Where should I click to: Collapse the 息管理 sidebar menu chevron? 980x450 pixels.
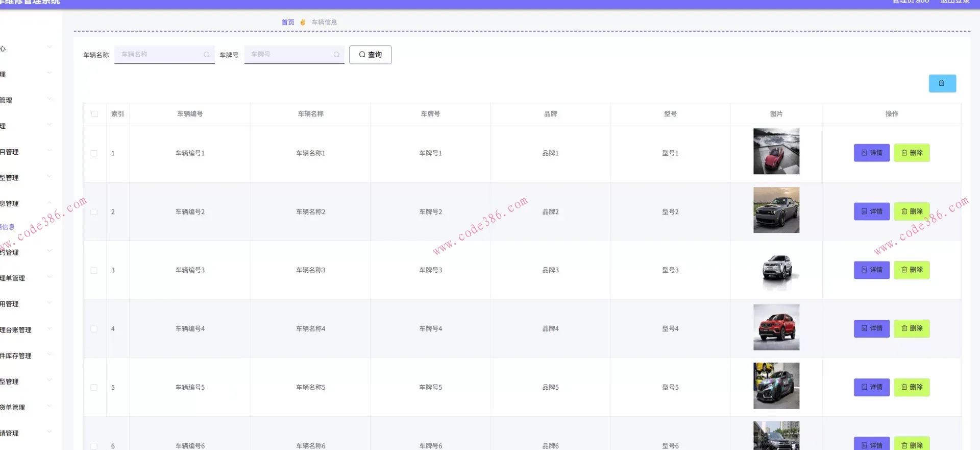pyautogui.click(x=50, y=202)
